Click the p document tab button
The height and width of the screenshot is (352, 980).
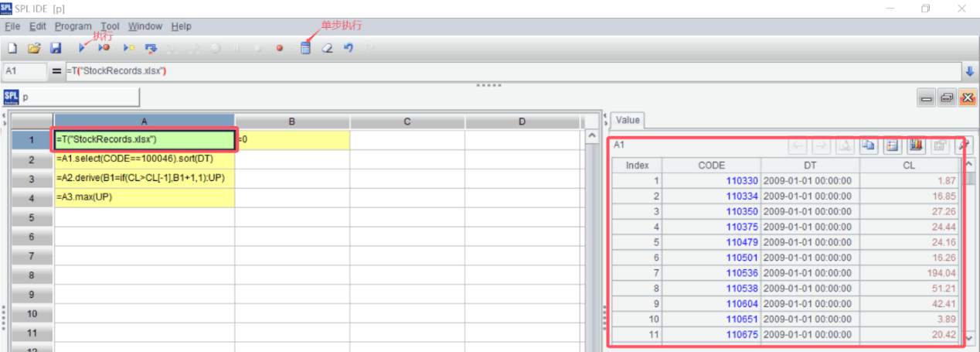tap(73, 97)
